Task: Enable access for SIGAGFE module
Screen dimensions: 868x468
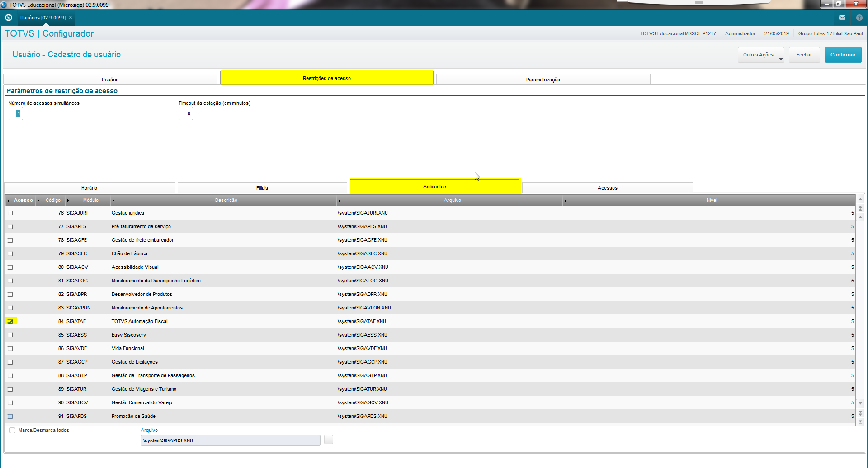Action: [x=10, y=240]
